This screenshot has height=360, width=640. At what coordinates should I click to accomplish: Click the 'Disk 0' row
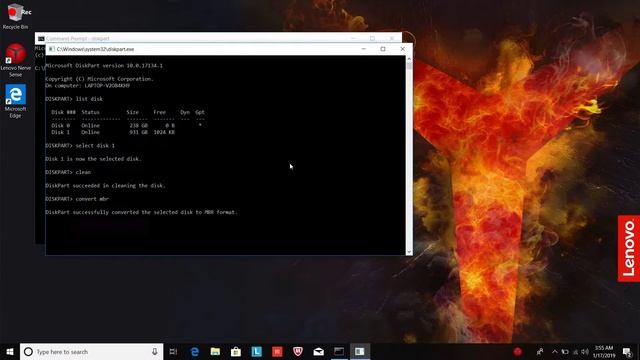127,125
